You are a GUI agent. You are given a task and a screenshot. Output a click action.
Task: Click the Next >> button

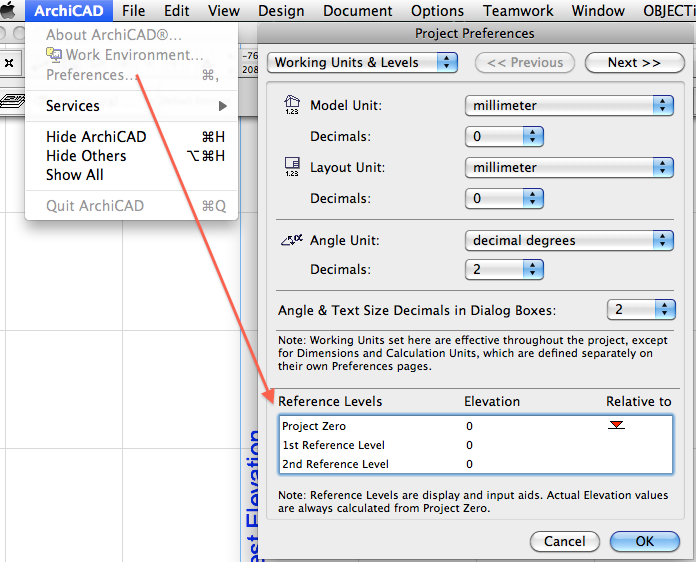[634, 63]
